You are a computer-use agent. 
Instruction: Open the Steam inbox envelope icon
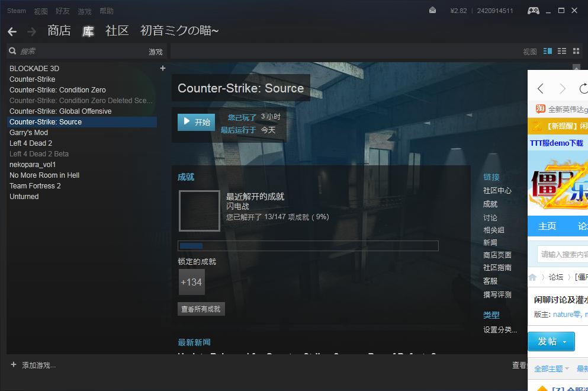[x=432, y=11]
